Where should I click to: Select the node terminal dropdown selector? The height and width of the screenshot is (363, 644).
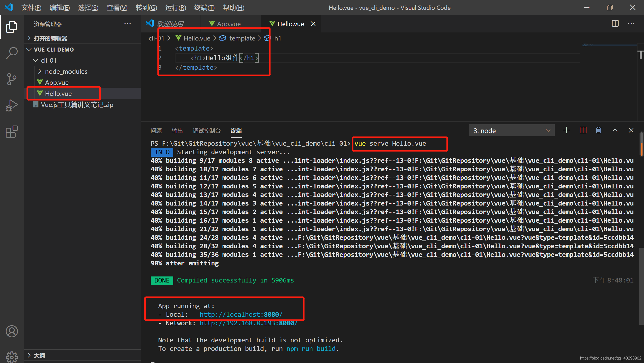click(x=510, y=130)
